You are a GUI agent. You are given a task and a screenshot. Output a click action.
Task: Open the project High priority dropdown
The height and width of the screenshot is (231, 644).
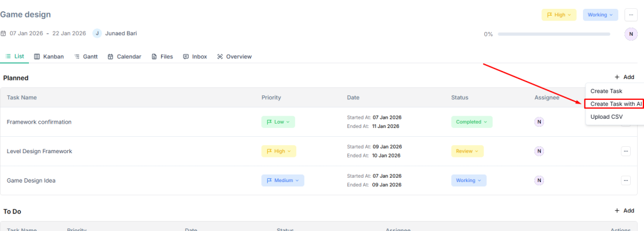point(558,14)
